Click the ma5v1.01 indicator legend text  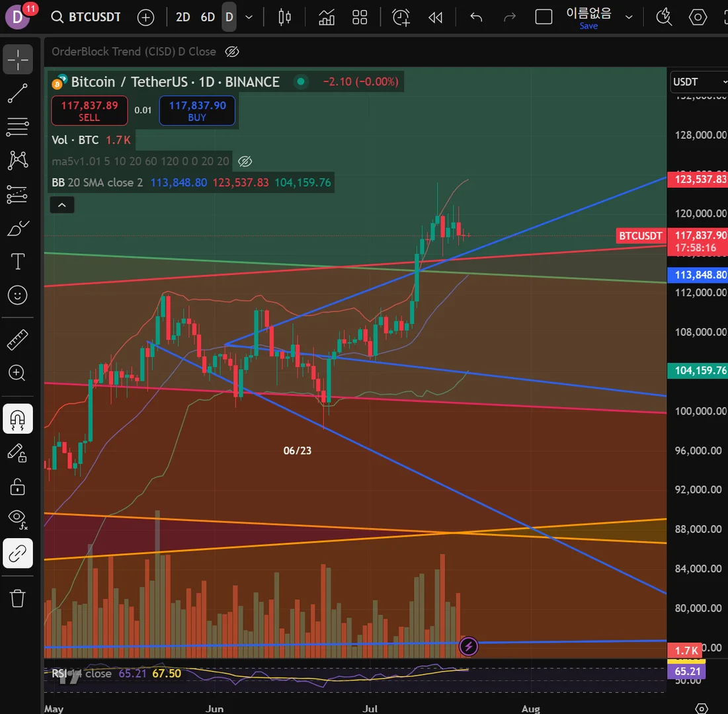point(140,161)
